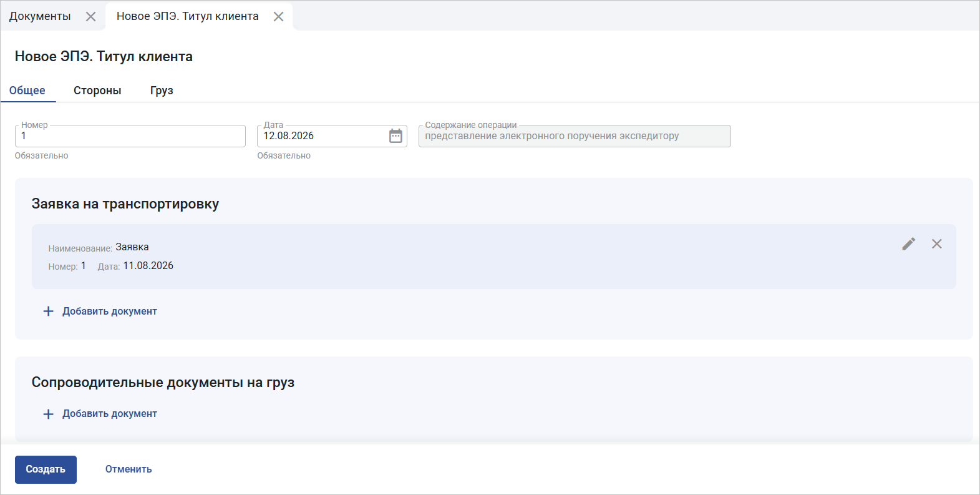Viewport: 980px width, 495px height.
Task: Select the Заявка на транспортировку heading
Action: click(x=125, y=204)
